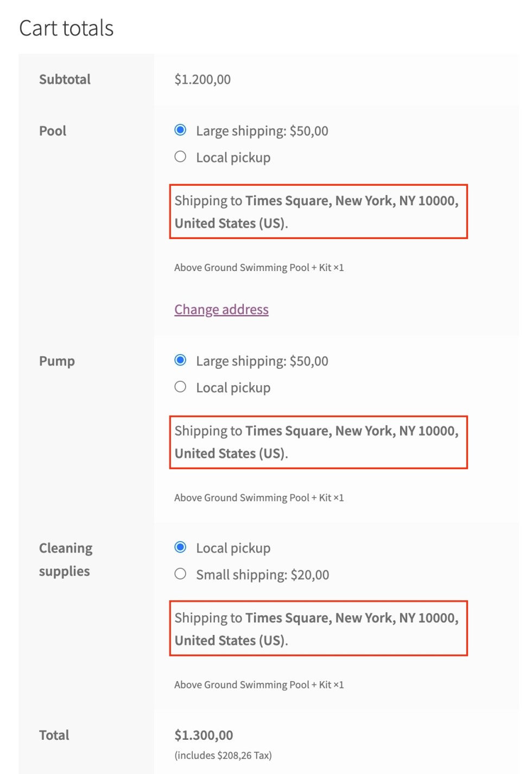Click the total amount $1.300,00
This screenshot has height=774, width=532.
tap(204, 735)
